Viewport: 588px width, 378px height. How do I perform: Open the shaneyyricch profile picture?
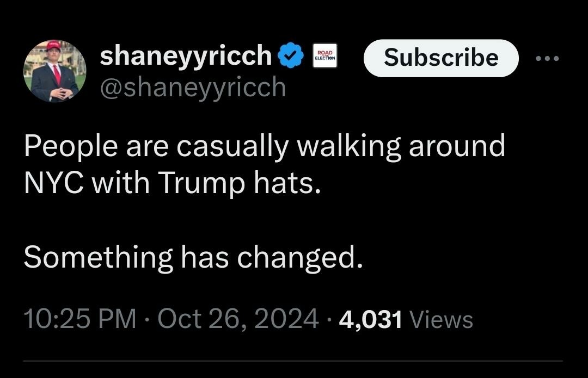(x=55, y=71)
